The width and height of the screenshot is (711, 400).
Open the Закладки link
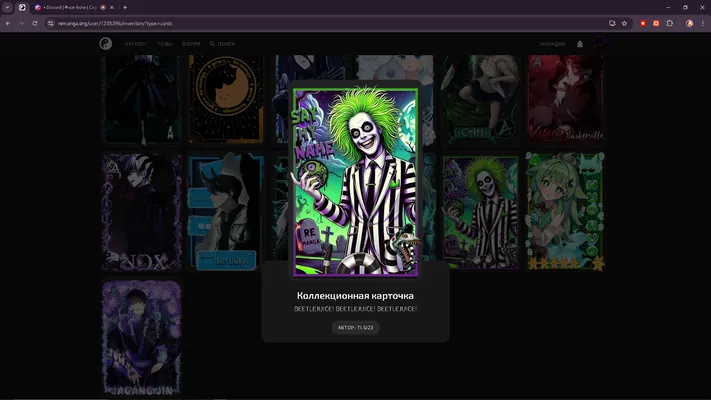point(552,44)
